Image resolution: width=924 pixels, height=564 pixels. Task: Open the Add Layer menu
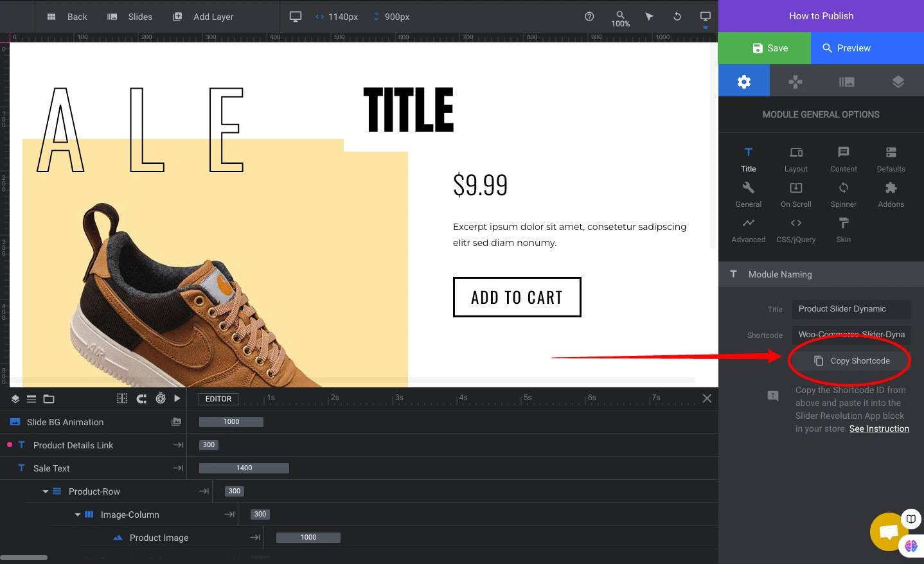pos(203,17)
